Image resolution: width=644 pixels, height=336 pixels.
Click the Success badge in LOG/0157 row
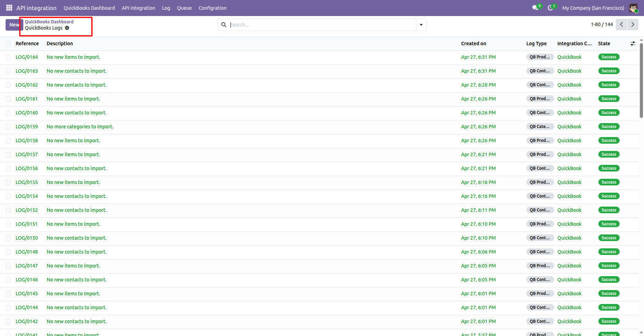coord(609,154)
